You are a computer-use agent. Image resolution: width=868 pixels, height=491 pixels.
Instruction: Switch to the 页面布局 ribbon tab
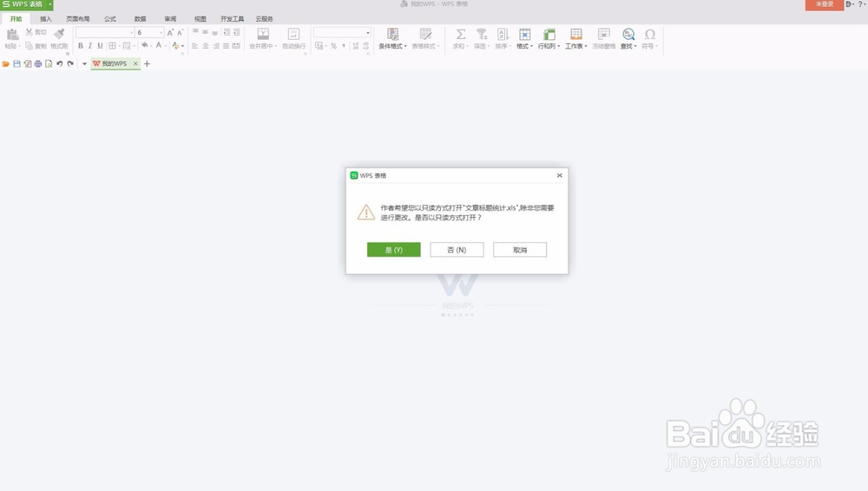pyautogui.click(x=78, y=19)
